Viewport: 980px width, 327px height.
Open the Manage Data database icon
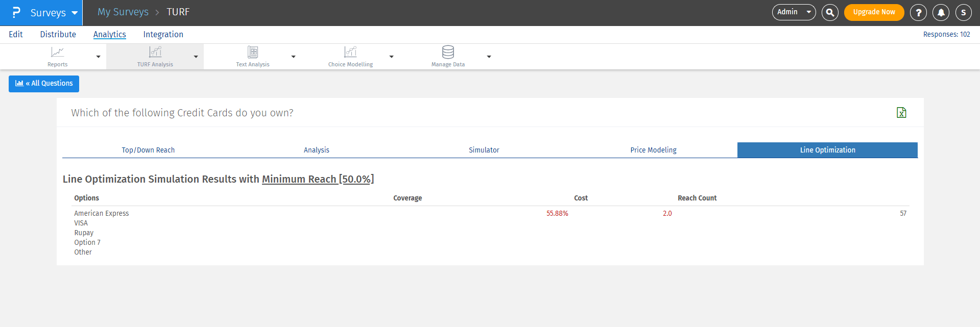pyautogui.click(x=448, y=52)
